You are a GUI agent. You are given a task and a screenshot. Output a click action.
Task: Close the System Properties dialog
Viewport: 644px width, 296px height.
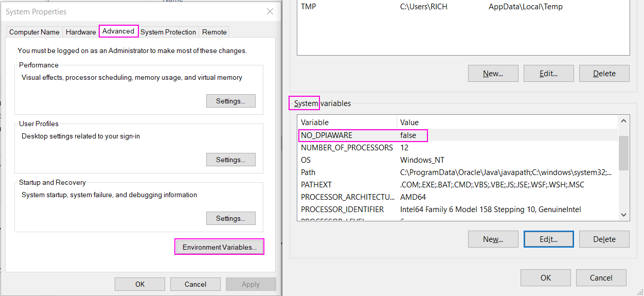(x=270, y=11)
